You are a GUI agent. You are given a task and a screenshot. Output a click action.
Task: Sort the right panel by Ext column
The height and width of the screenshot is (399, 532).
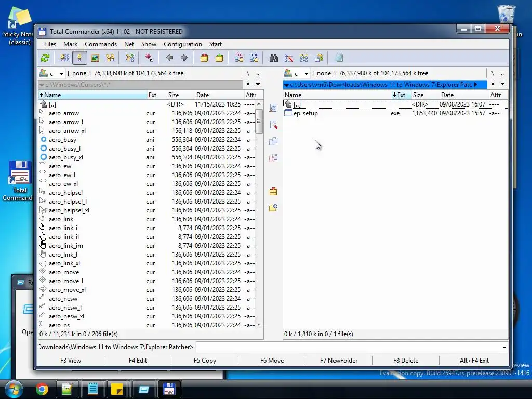pos(401,95)
